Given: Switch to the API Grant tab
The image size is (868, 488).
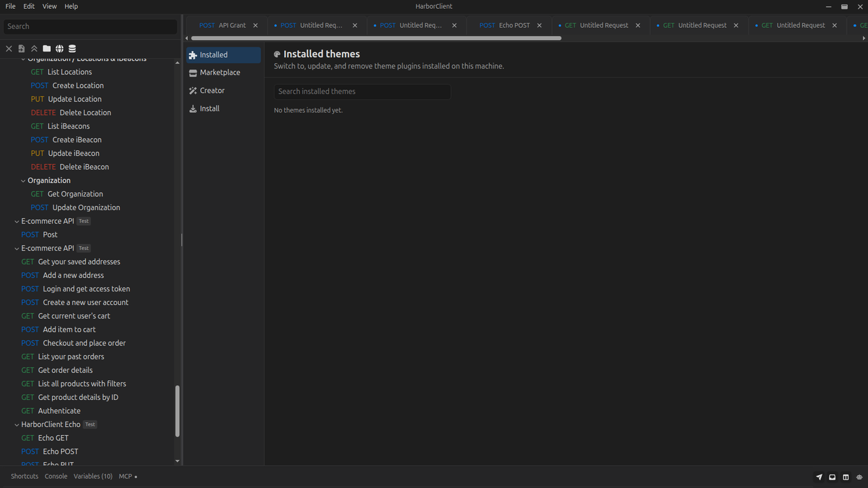Looking at the screenshot, I should [222, 26].
